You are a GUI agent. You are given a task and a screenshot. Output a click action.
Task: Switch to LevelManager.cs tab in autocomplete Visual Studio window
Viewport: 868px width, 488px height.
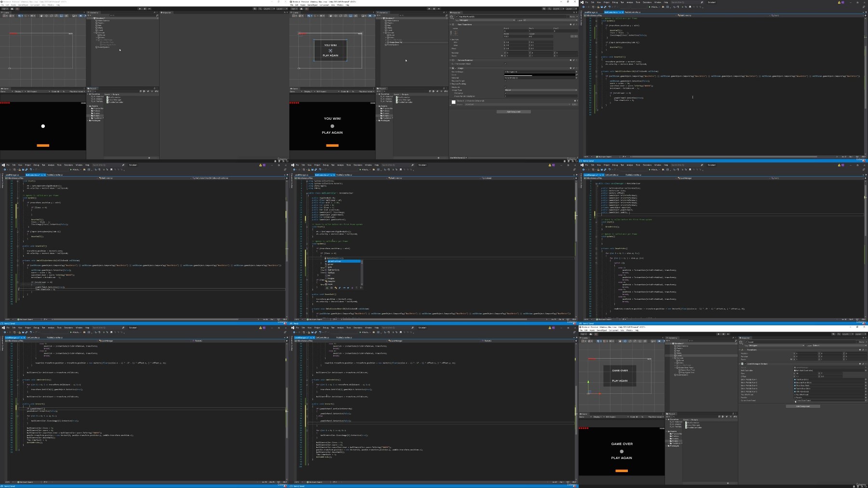[301, 175]
